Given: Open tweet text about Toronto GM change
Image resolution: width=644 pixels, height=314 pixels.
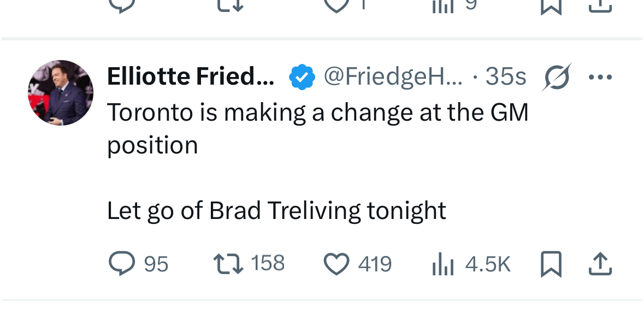Looking at the screenshot, I should coord(317,128).
